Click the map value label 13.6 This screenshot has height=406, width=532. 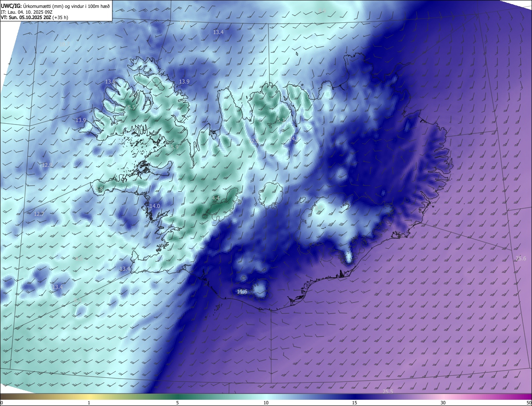(x=110, y=81)
